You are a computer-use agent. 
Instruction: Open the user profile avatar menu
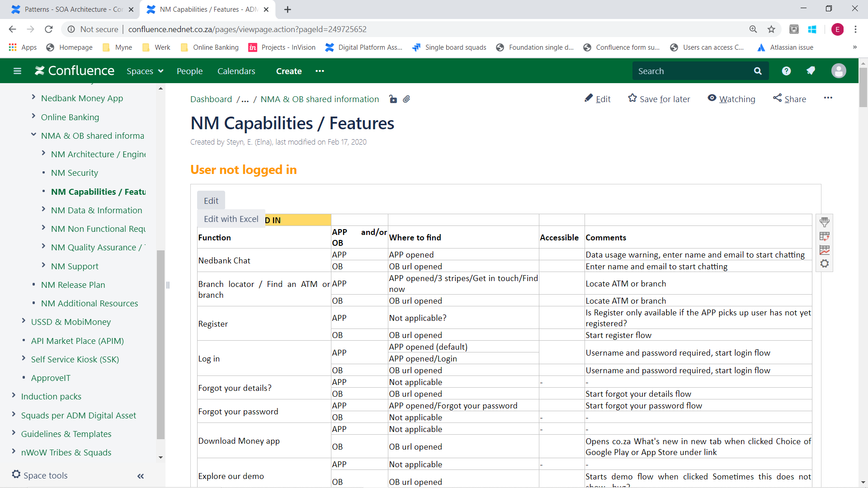pos(838,71)
